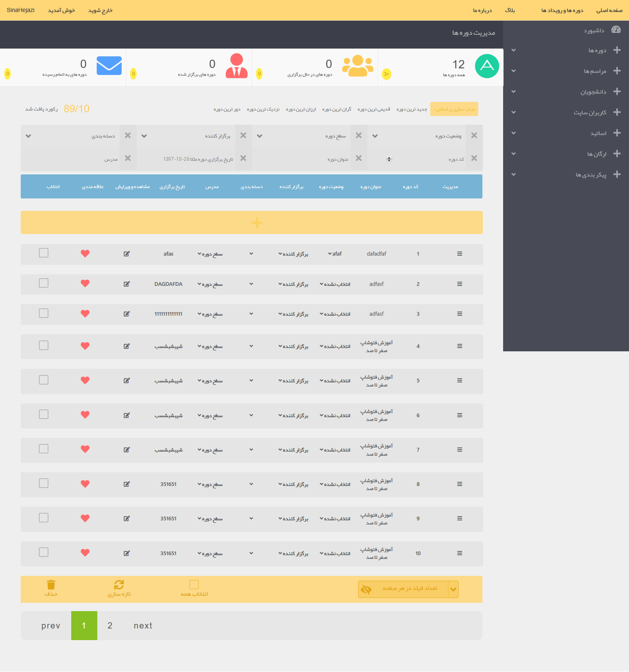Check the selection box for row 7

pos(43,449)
